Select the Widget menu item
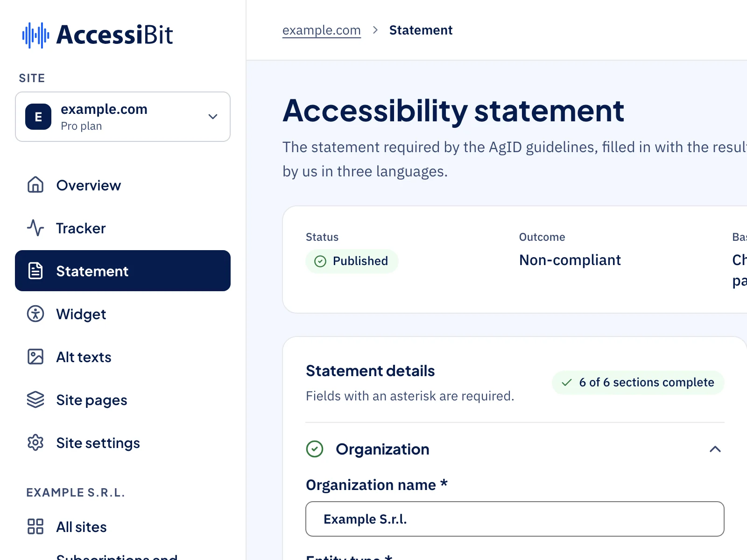Image resolution: width=747 pixels, height=560 pixels. 123,314
